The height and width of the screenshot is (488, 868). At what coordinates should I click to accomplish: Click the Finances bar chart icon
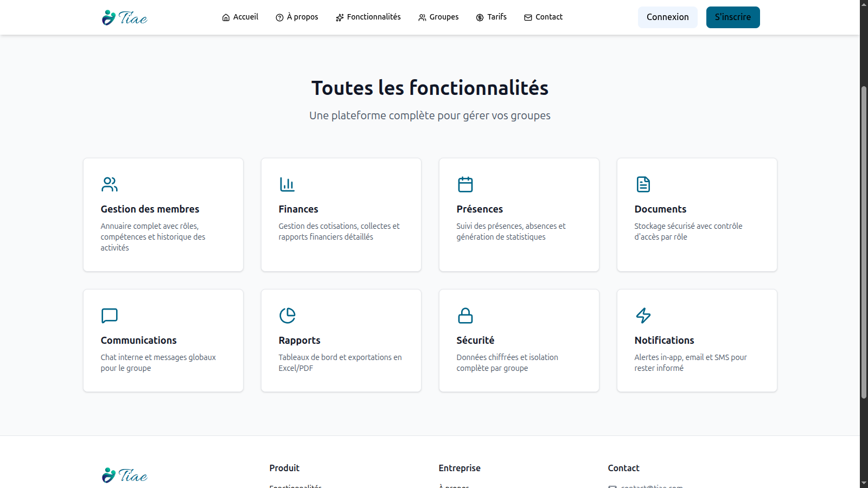coord(287,184)
